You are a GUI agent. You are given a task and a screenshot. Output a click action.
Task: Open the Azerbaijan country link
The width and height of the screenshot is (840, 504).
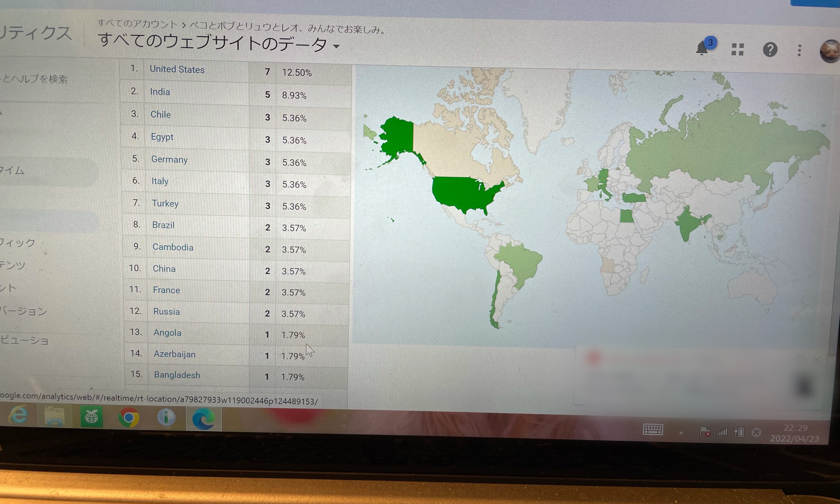(x=175, y=354)
